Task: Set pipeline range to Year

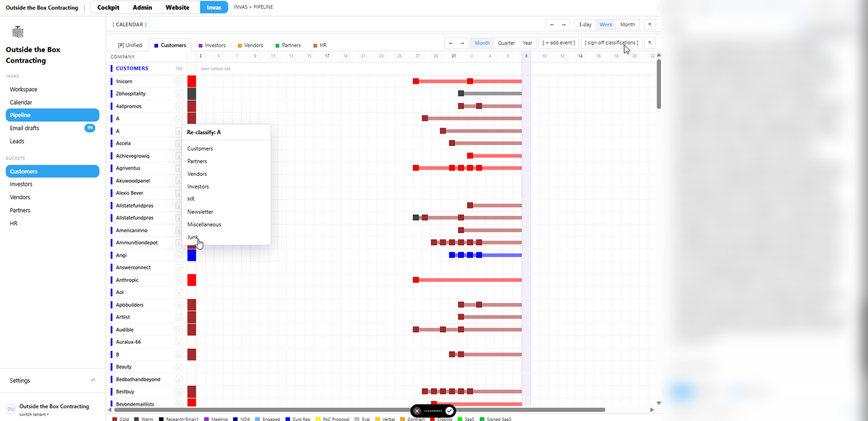Action: [528, 43]
